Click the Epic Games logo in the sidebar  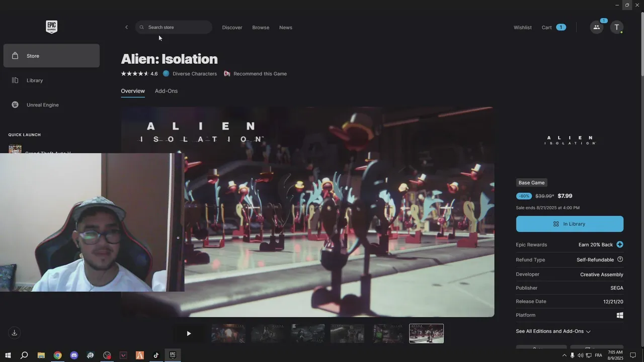(x=51, y=27)
